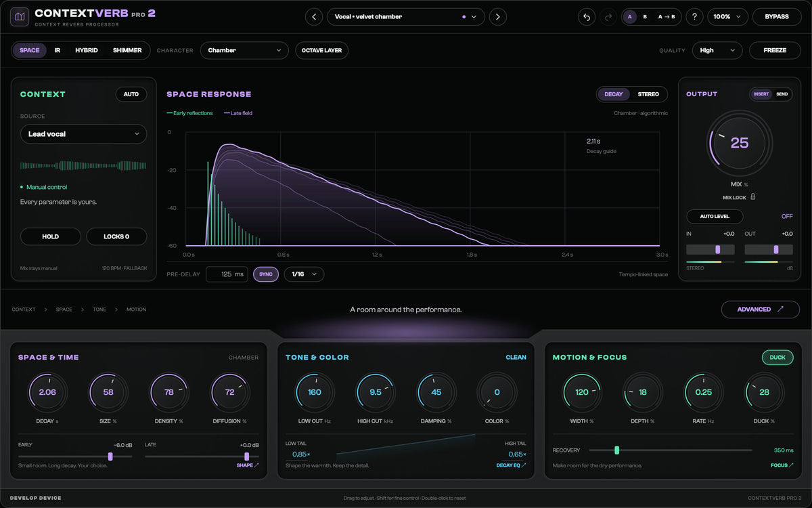Click the TONE breadcrumb item

coord(99,310)
